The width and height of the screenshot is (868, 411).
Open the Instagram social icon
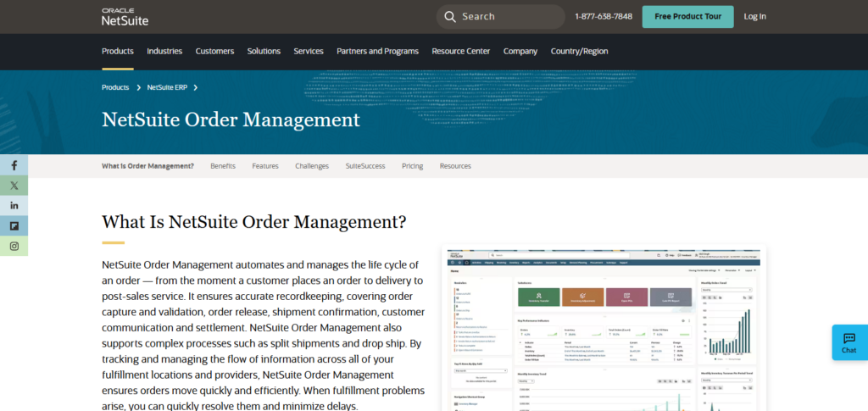click(14, 246)
